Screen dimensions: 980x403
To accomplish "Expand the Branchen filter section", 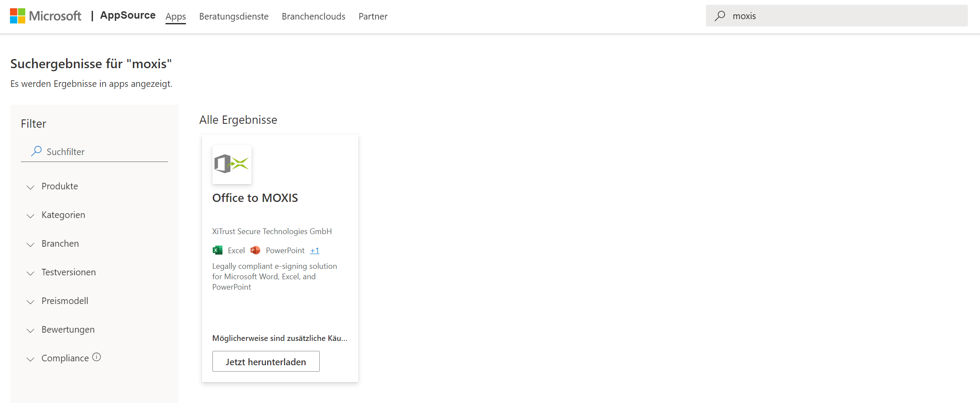I will 60,243.
